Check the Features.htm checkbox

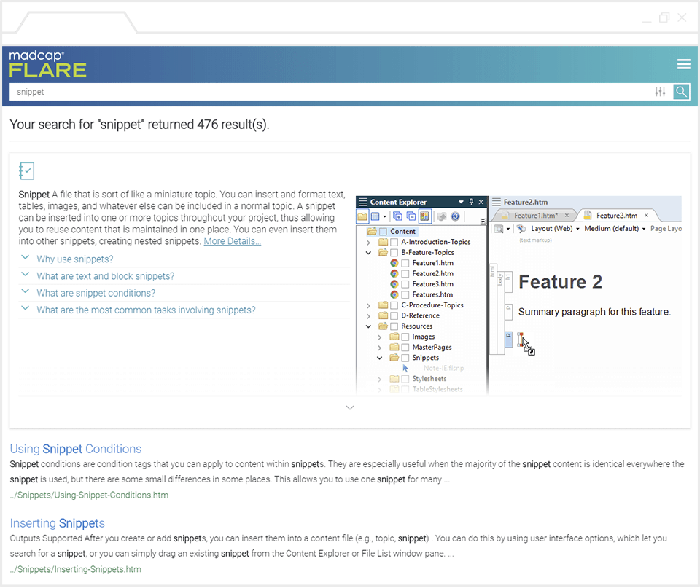tap(405, 295)
